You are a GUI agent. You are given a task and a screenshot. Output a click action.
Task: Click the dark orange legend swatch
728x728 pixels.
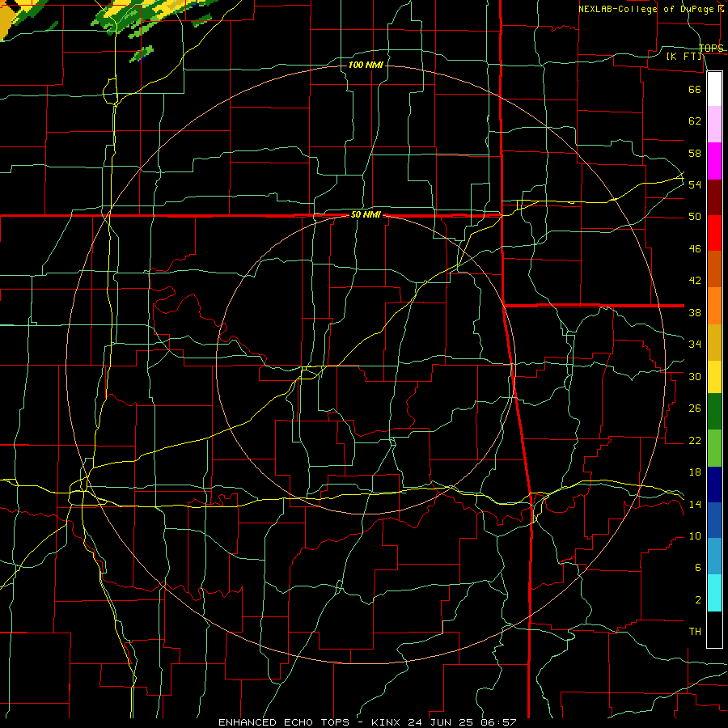(x=714, y=269)
